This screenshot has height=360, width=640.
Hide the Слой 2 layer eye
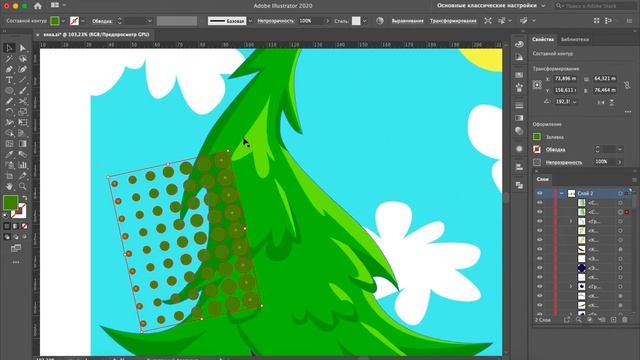(x=540, y=193)
